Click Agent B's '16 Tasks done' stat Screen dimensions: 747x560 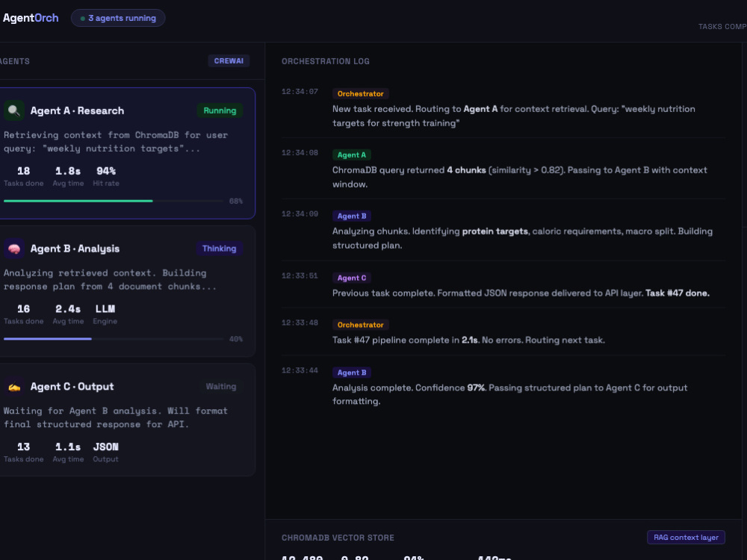(23, 314)
